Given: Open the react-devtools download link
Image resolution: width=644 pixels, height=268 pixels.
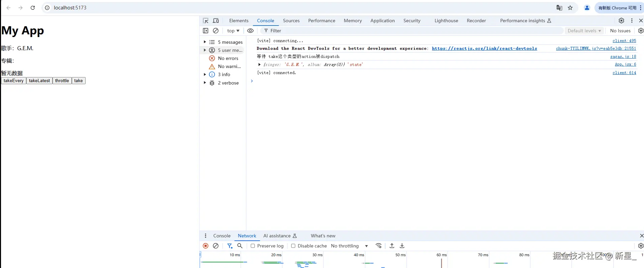Looking at the screenshot, I should pos(484,48).
